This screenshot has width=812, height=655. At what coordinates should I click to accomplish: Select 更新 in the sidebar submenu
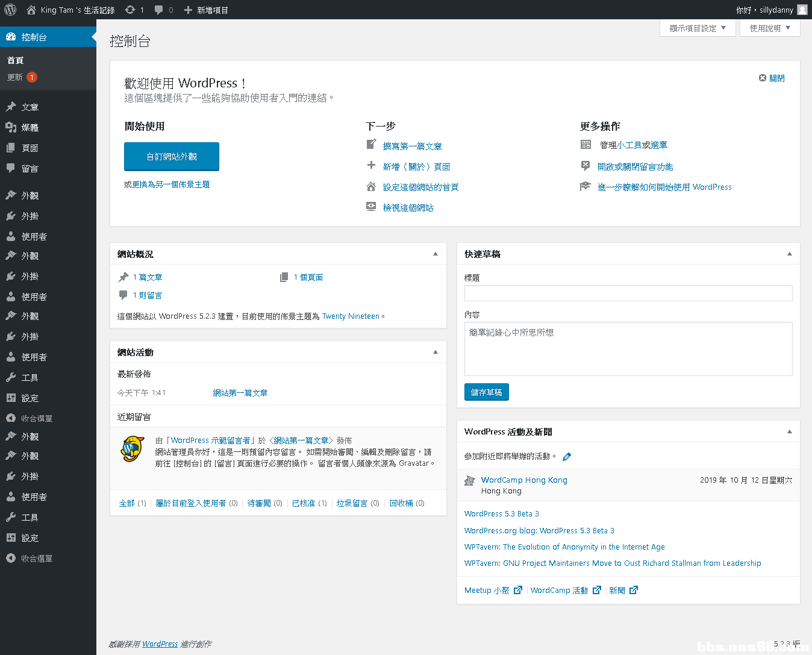tap(15, 77)
